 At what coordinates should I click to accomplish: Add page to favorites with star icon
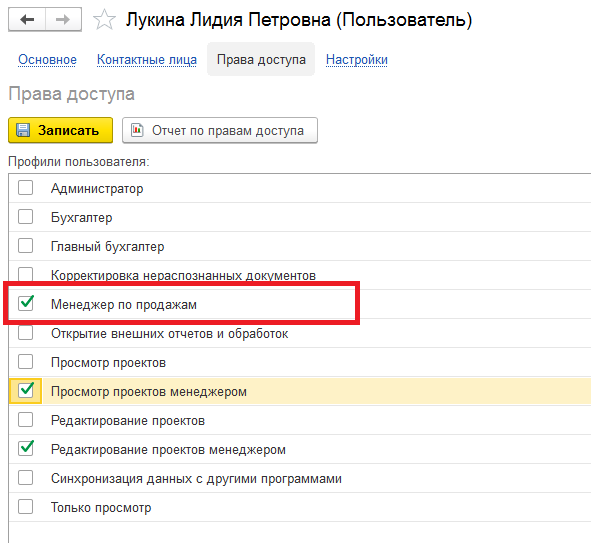[x=104, y=20]
